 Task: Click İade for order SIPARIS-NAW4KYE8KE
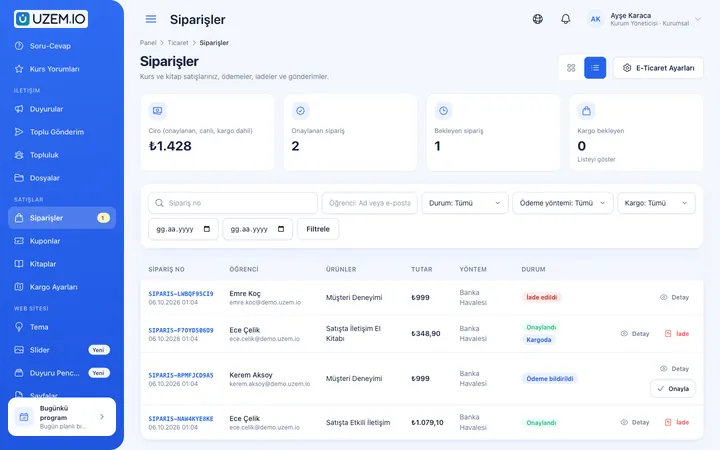click(x=677, y=422)
